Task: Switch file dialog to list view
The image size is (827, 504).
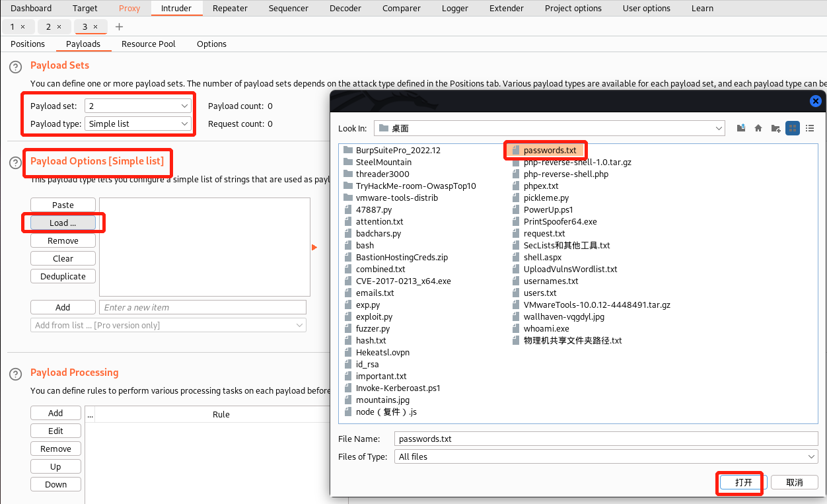Action: click(x=793, y=128)
